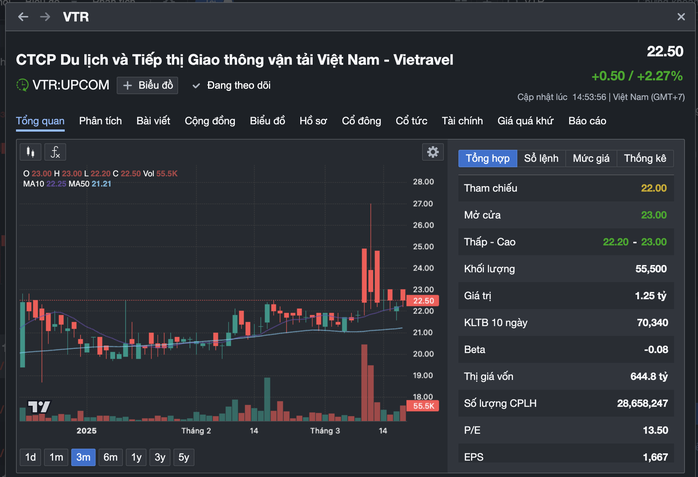Screen dimensions: 698x477
Task: Click the P/E 13.50 value
Action: coord(655,430)
